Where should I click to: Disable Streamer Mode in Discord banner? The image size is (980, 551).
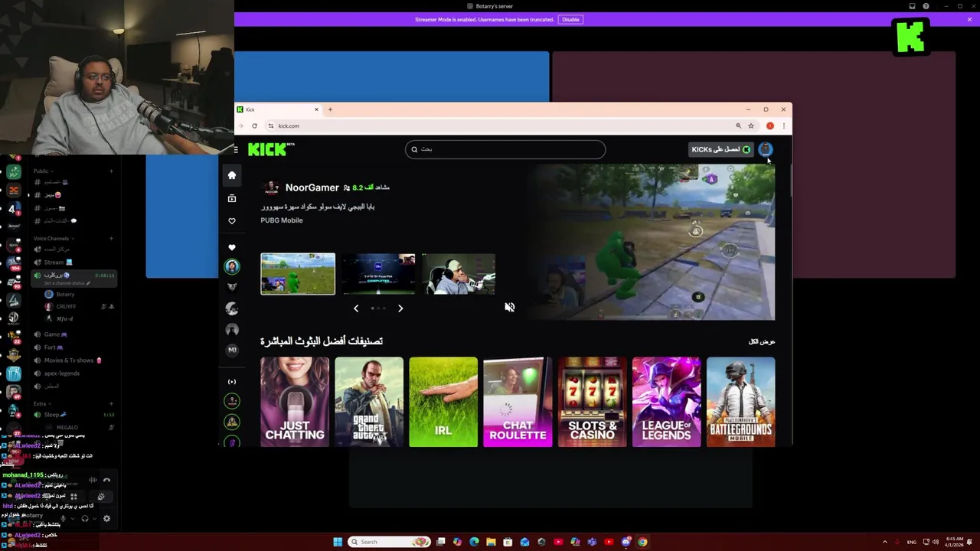coord(570,19)
